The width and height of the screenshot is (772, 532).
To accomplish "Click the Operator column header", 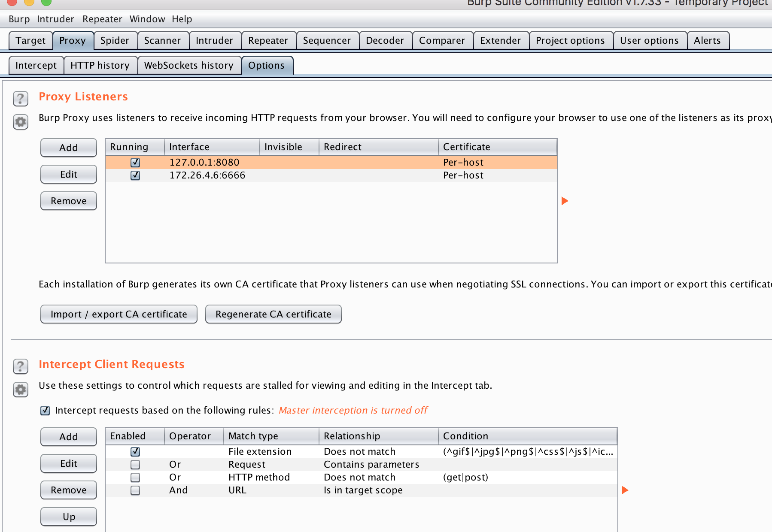I will pyautogui.click(x=194, y=436).
